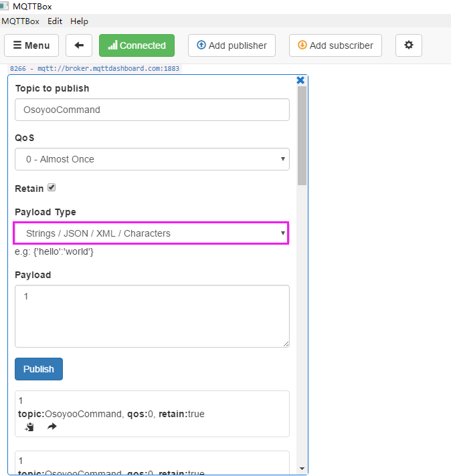
Task: Copy payload icon in first published message
Action: (x=29, y=427)
